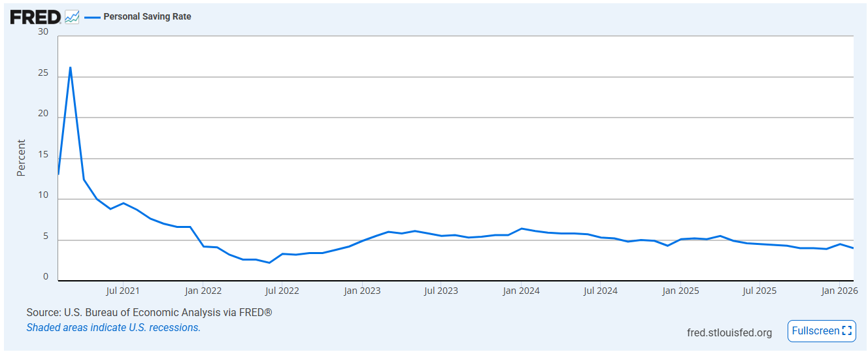Select the peak data point near 26 percent
This screenshot has width=868, height=352.
coord(70,67)
